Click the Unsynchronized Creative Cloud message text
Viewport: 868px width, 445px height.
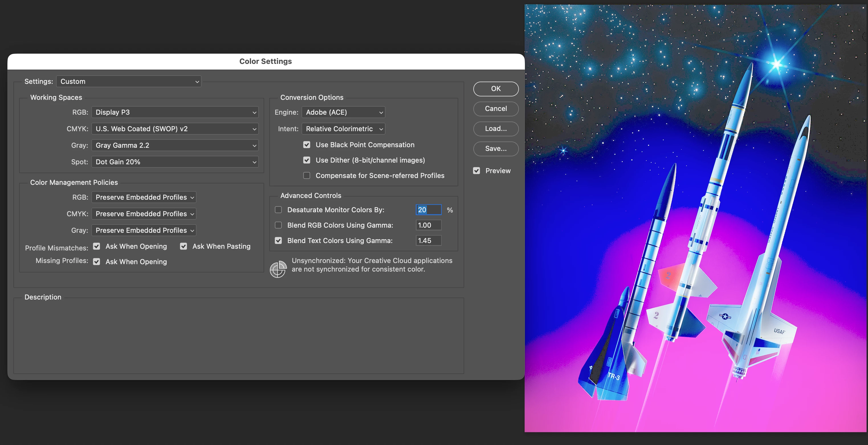pyautogui.click(x=372, y=265)
